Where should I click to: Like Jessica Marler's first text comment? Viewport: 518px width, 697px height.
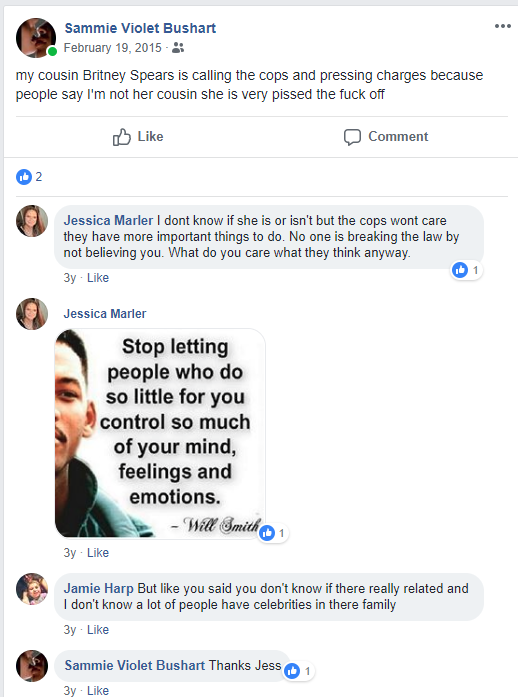click(x=98, y=278)
